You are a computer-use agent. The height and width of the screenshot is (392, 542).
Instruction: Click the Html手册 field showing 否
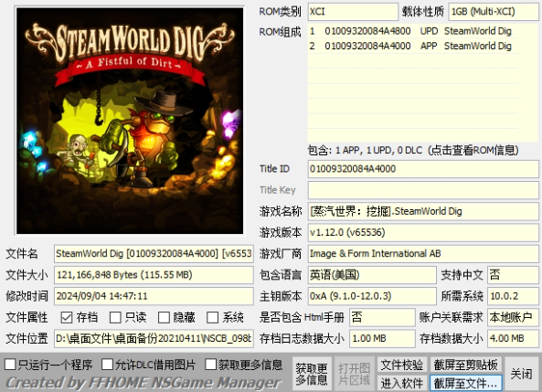[x=382, y=317]
